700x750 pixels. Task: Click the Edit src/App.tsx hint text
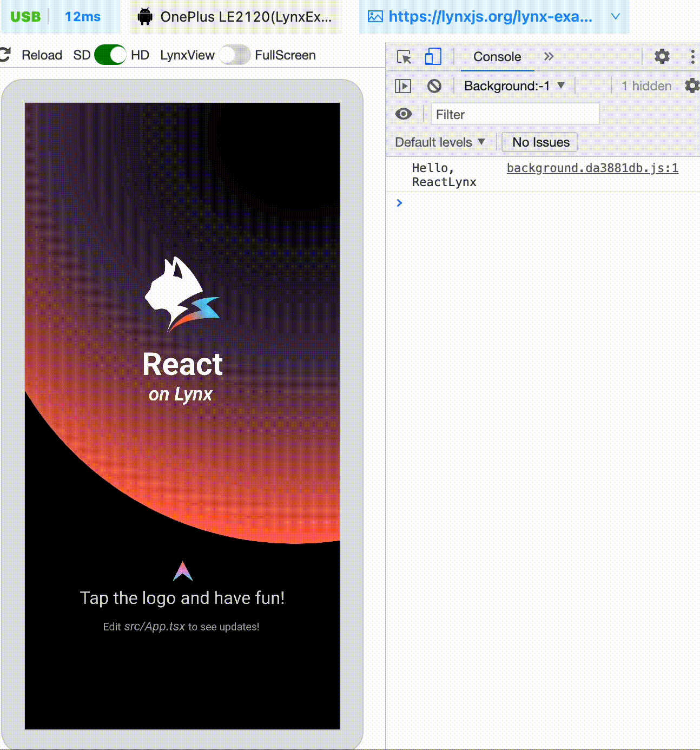pyautogui.click(x=181, y=627)
